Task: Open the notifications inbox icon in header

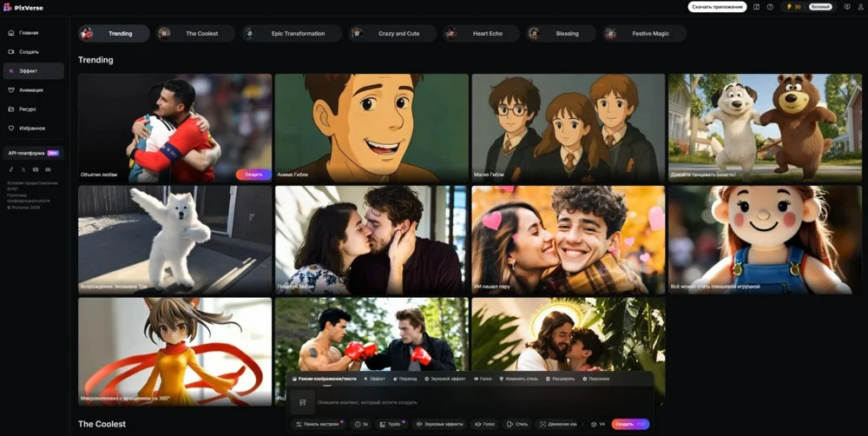Action: [847, 7]
